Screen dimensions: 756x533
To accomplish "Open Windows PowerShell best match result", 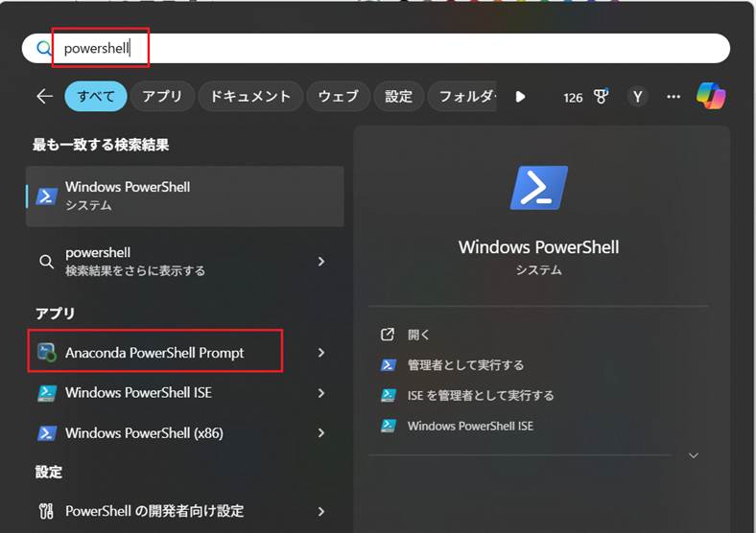I will (184, 197).
